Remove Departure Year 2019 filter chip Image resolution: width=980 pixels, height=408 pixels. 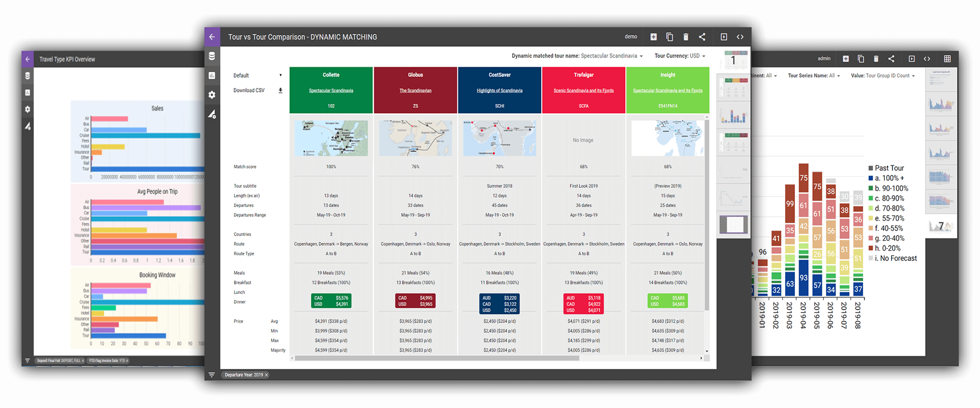point(266,375)
